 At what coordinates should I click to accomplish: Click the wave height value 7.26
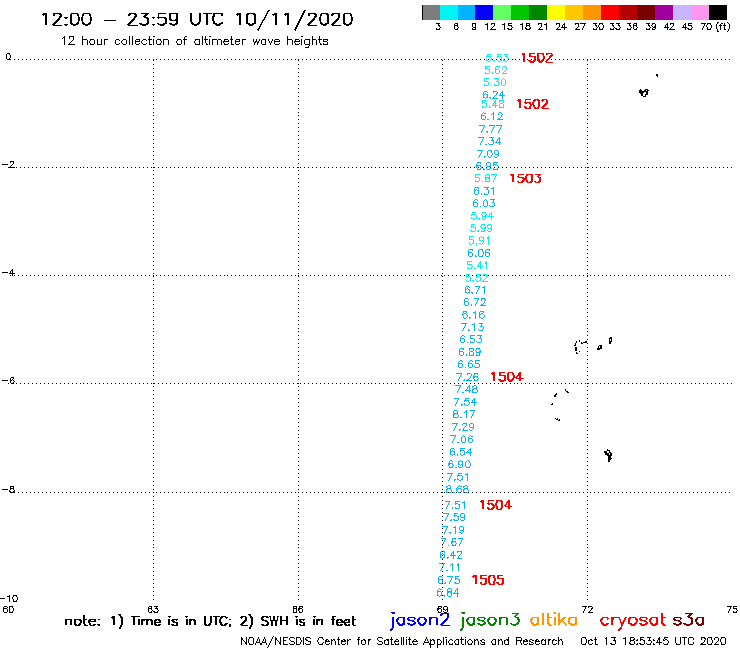pos(467,377)
